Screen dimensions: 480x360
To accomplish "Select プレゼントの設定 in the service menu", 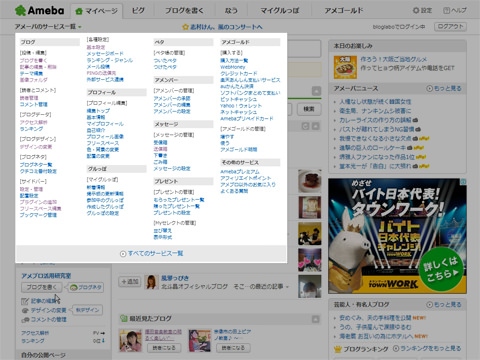I will (x=172, y=213).
